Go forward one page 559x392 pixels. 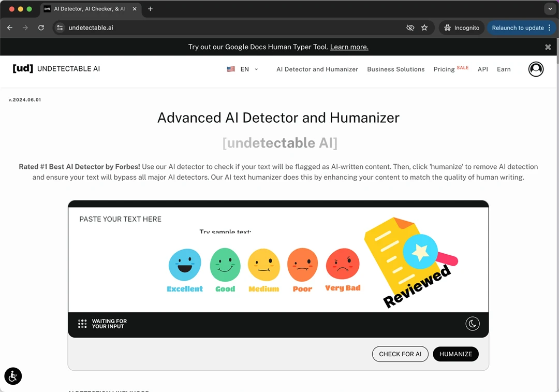25,28
